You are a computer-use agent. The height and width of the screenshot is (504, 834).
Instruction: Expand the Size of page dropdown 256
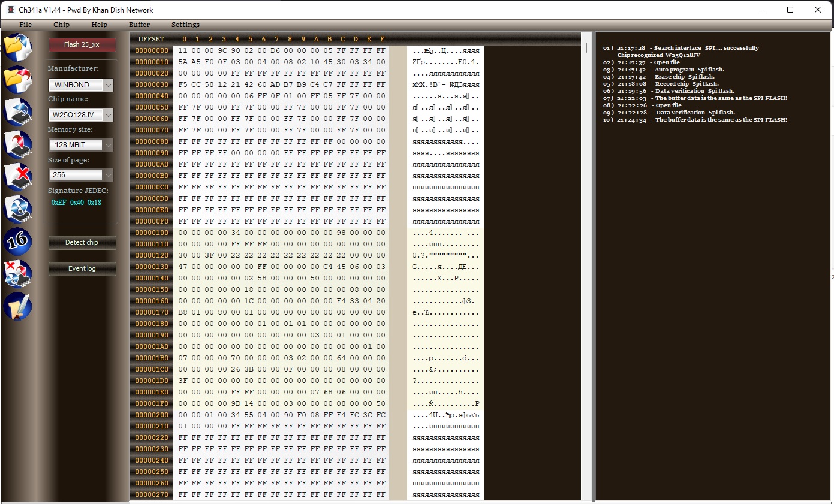pyautogui.click(x=80, y=175)
